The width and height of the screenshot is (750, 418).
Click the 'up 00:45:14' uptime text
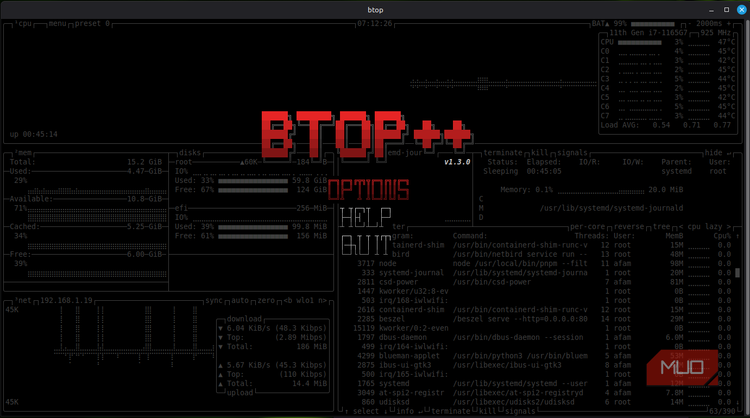33,134
